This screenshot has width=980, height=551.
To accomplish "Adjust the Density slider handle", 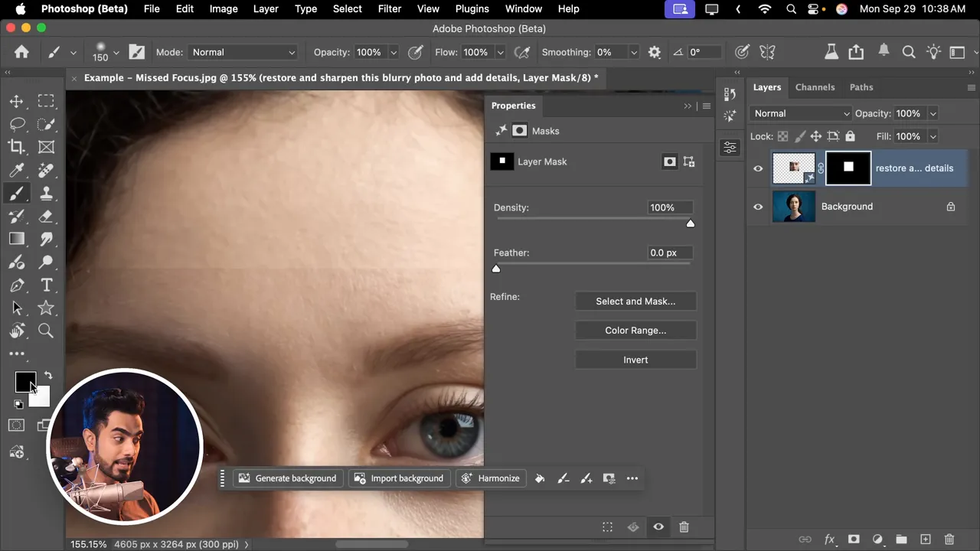I will [691, 223].
